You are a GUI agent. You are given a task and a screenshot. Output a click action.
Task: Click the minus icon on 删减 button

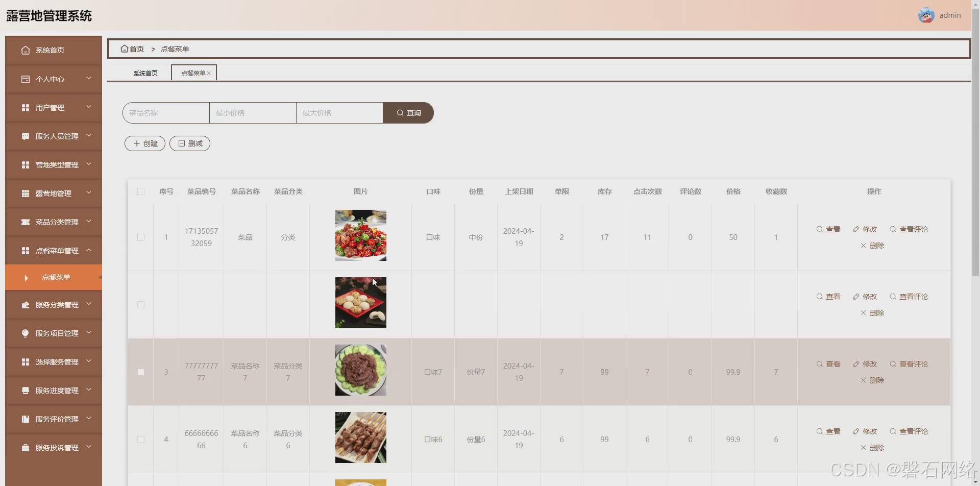pyautogui.click(x=182, y=143)
